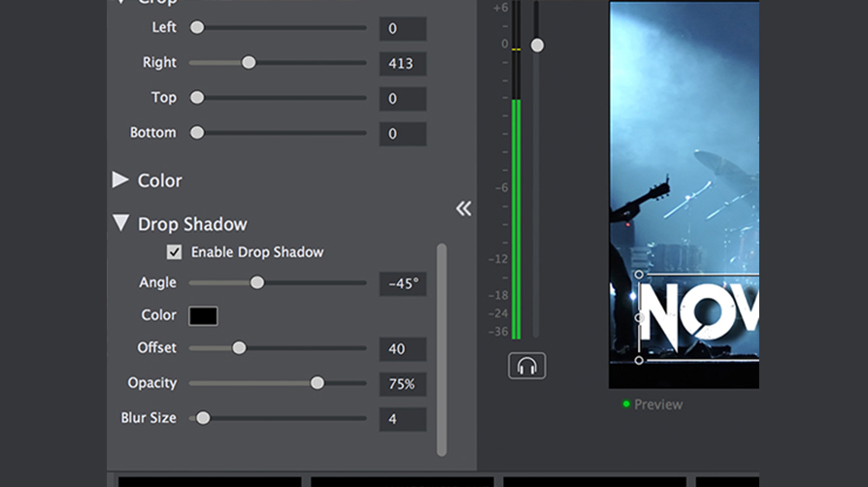Image resolution: width=868 pixels, height=487 pixels.
Task: Select the Offset 40 value field
Action: pos(403,349)
